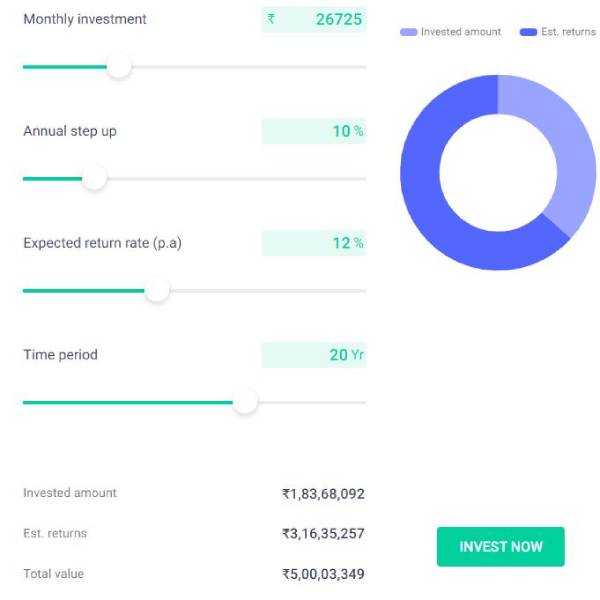Toggle the Est. returns legend label
This screenshot has height=600, width=600.
567,32
